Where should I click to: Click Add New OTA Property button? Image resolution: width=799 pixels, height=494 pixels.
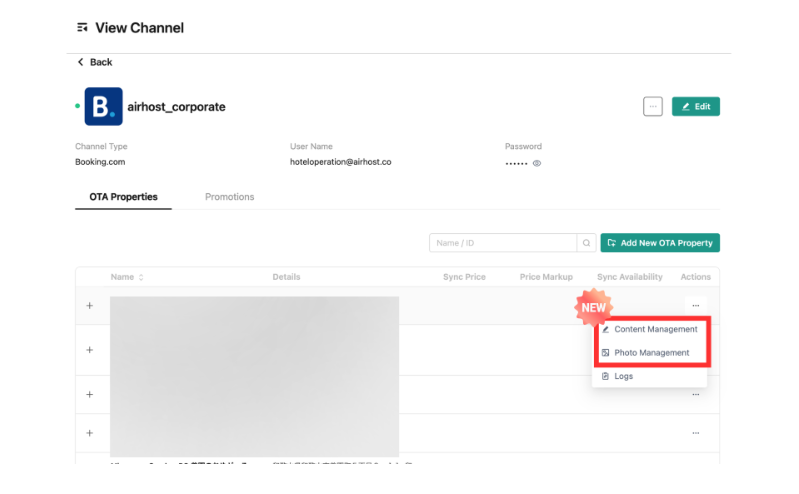[660, 243]
